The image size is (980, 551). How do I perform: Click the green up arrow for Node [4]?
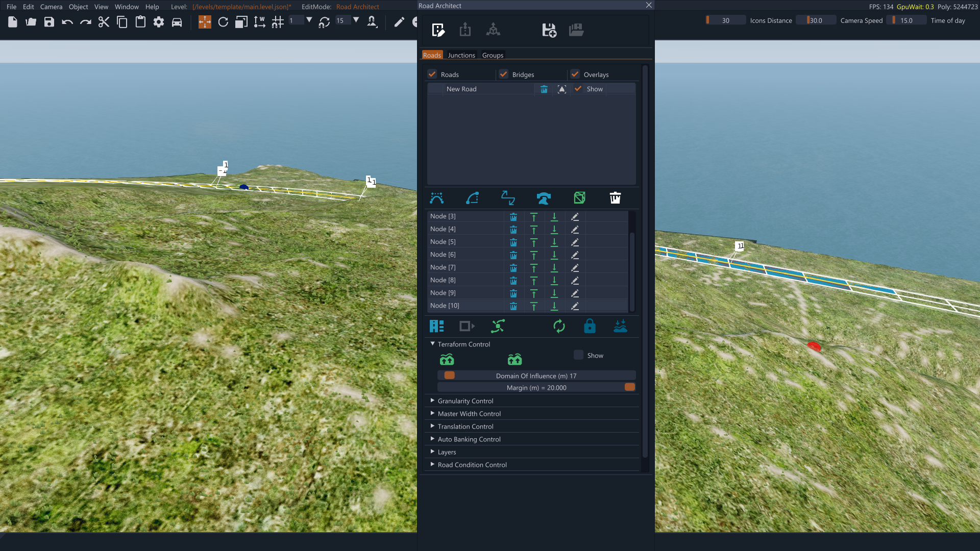[x=534, y=230]
